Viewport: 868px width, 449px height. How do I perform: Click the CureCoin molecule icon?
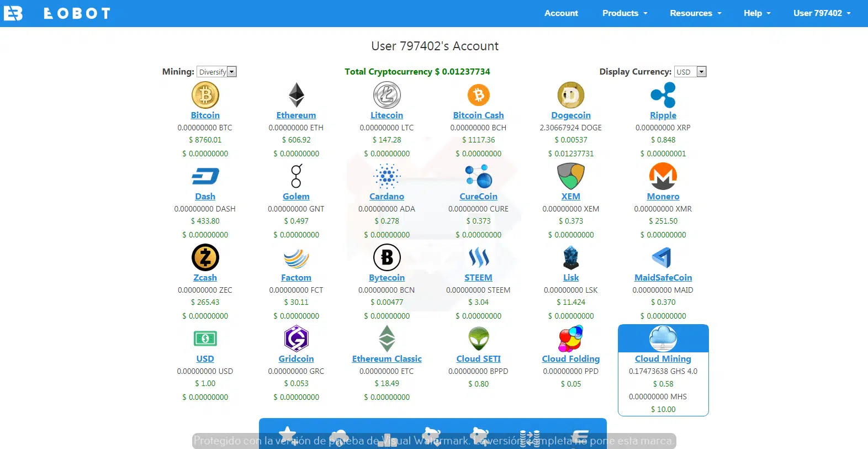479,176
